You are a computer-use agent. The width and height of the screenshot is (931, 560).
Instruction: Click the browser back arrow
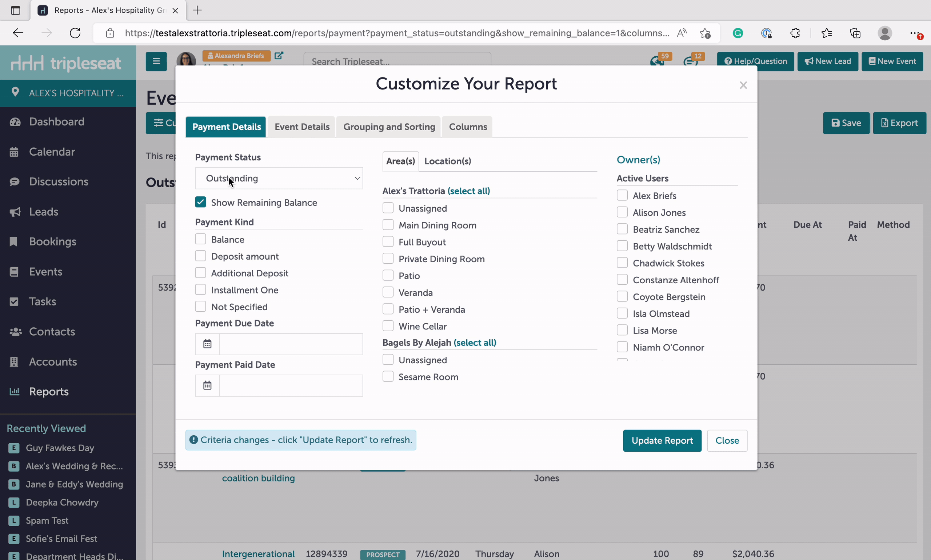(18, 33)
